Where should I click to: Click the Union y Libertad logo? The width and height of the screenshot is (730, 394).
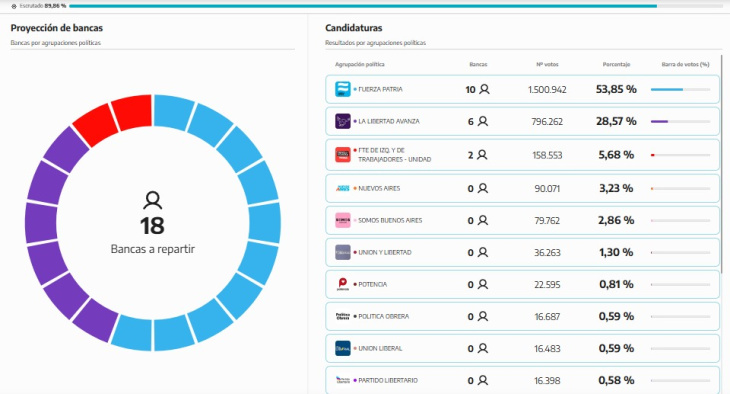pos(343,252)
